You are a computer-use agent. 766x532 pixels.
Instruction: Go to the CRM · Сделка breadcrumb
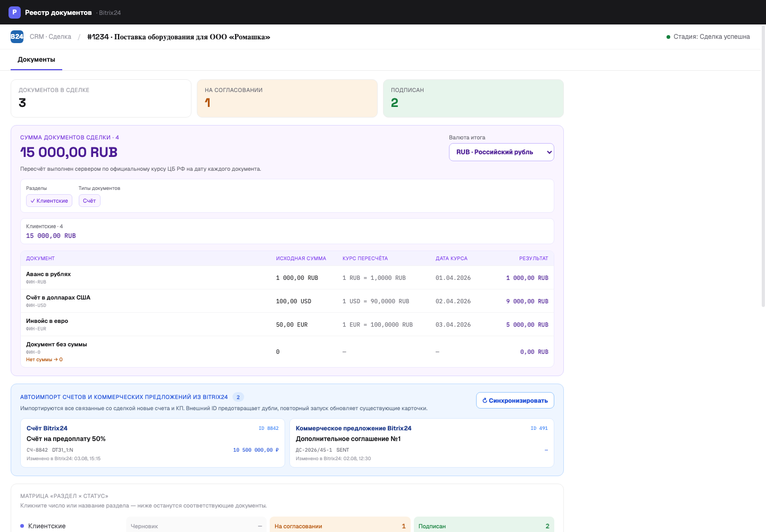(x=51, y=37)
